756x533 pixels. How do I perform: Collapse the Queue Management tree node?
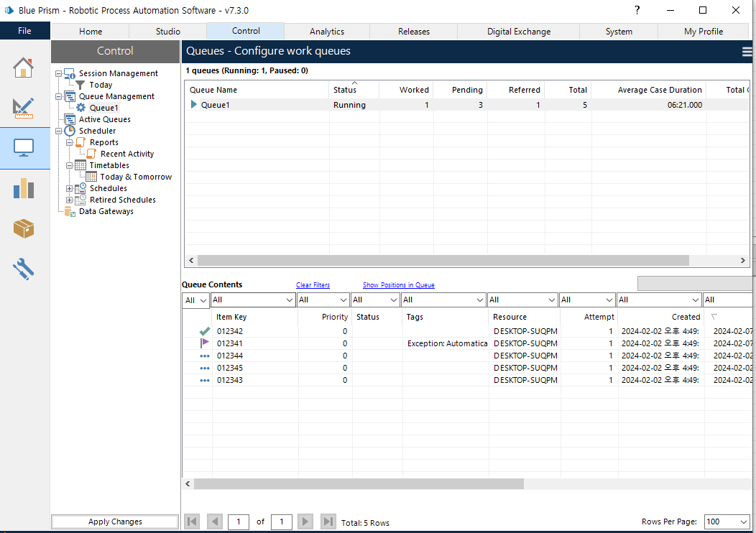coord(58,96)
